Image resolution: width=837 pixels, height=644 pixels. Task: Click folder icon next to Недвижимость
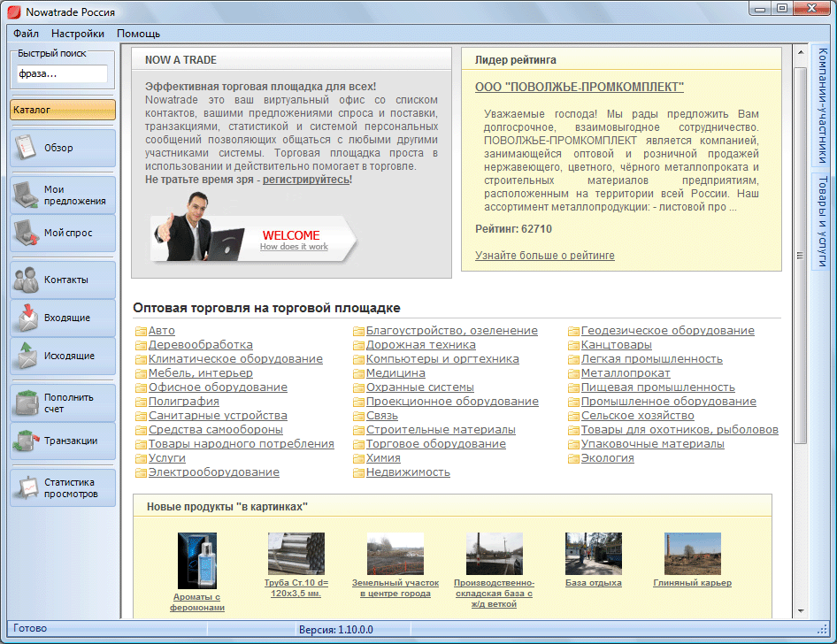358,472
